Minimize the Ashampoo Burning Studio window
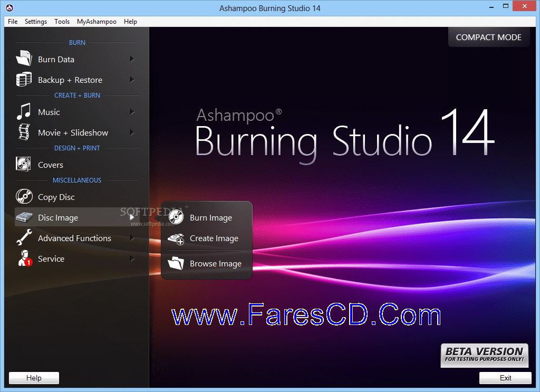The image size is (540, 392). 491,6
